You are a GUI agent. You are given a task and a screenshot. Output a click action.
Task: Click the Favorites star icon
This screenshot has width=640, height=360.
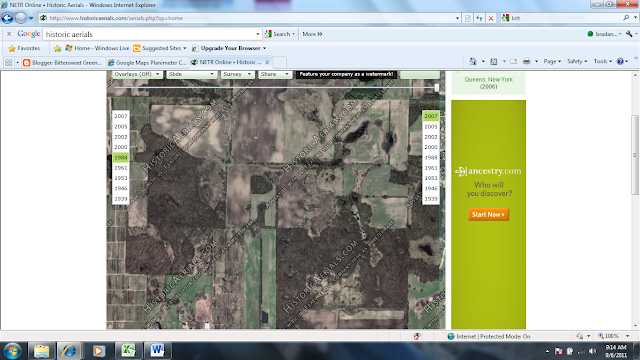[x=12, y=49]
